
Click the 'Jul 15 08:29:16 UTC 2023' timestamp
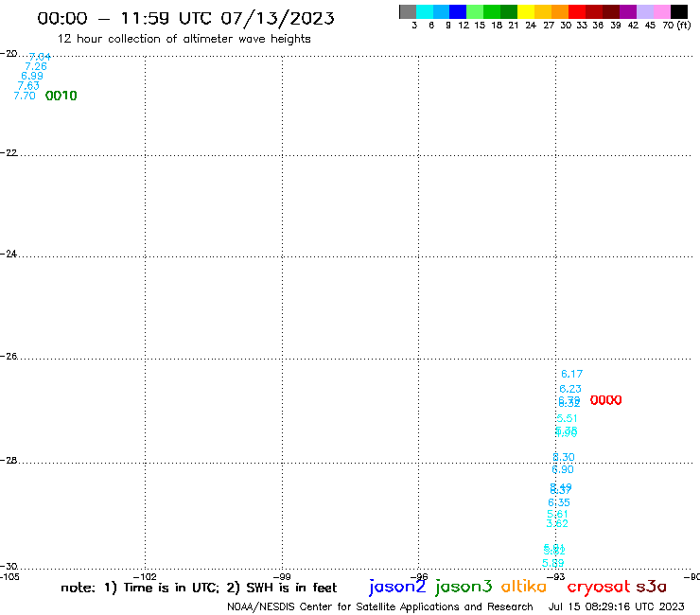(x=616, y=606)
